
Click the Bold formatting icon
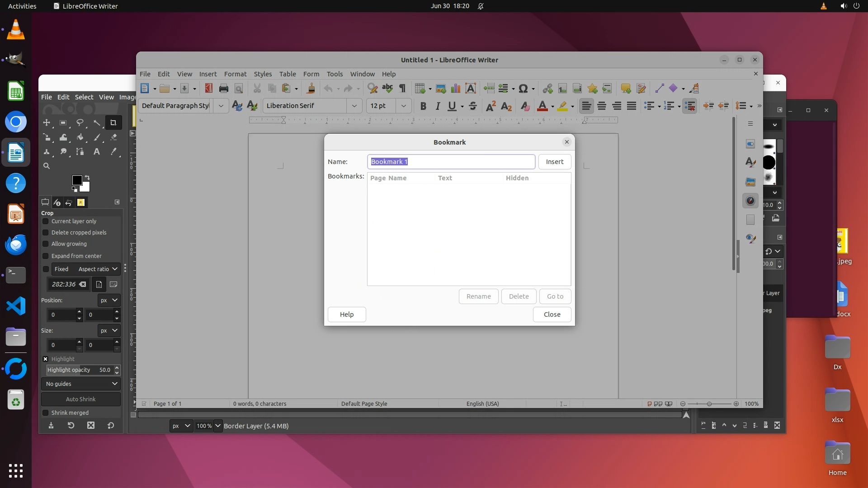[423, 106]
